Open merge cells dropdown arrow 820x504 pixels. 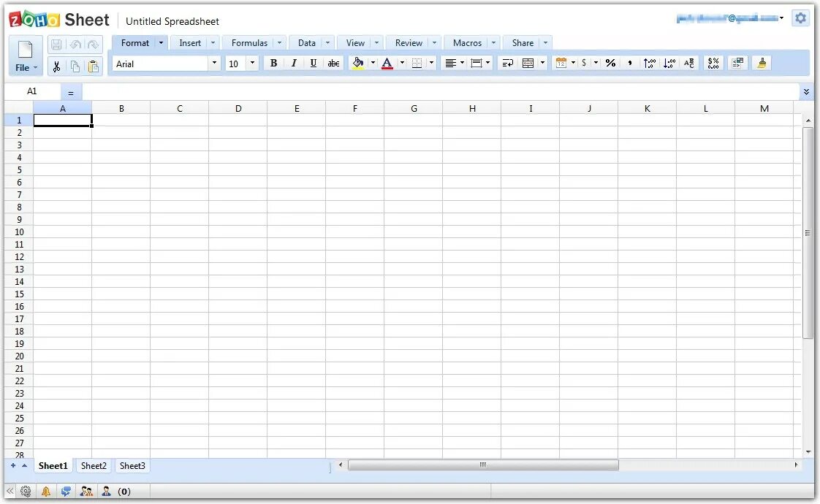coord(543,63)
